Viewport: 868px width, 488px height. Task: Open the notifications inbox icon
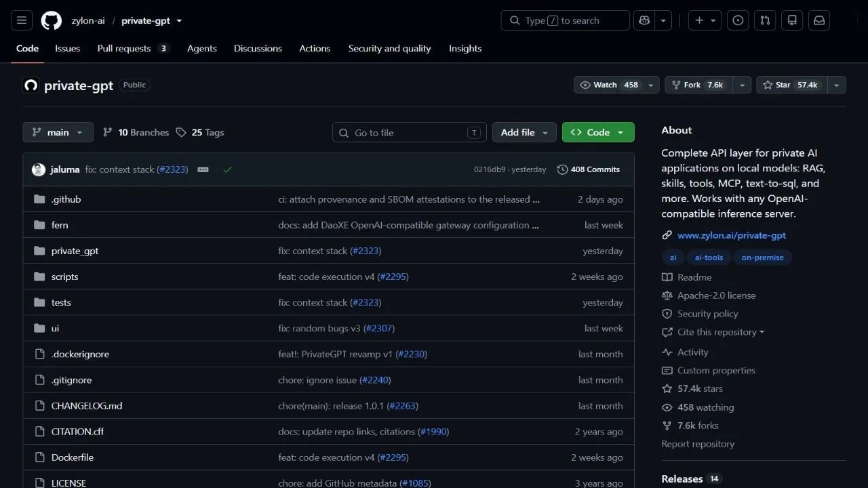pyautogui.click(x=819, y=20)
